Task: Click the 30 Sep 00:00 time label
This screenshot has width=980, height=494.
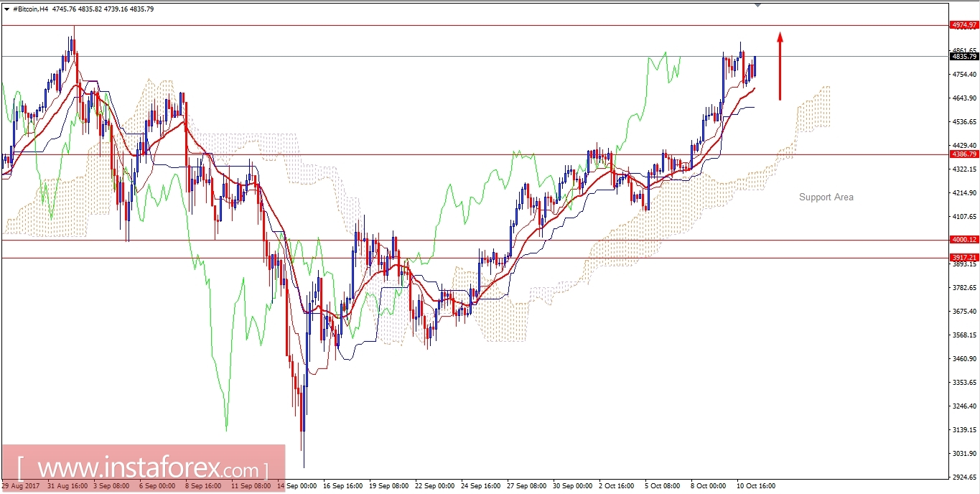Action: [x=573, y=486]
